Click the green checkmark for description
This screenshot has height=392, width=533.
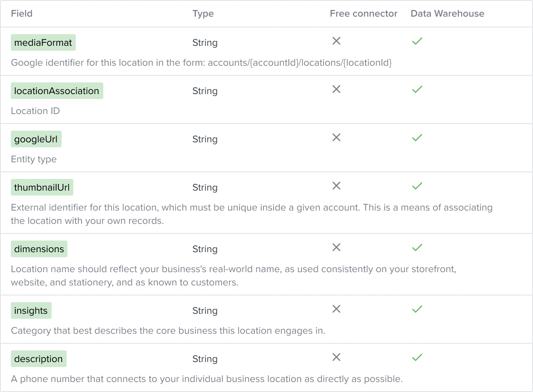click(x=417, y=357)
